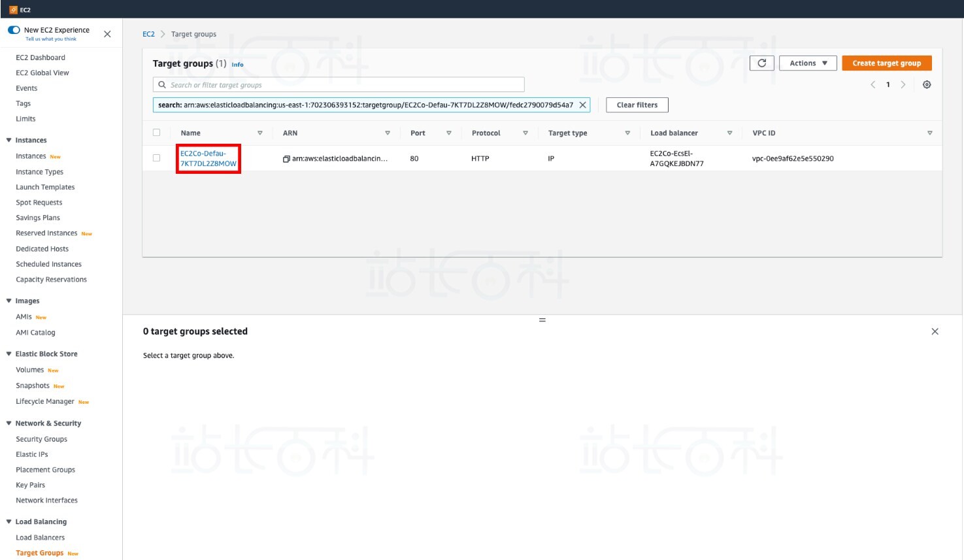Click 'Tell us what you think' link
964x560 pixels.
[x=51, y=39]
